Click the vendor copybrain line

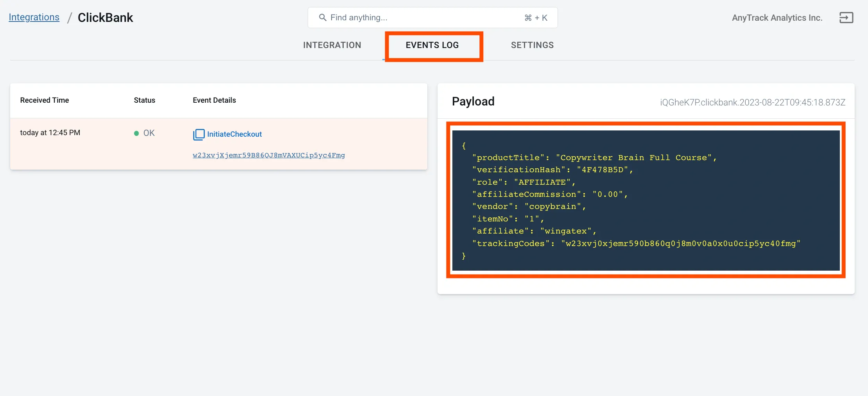click(529, 207)
